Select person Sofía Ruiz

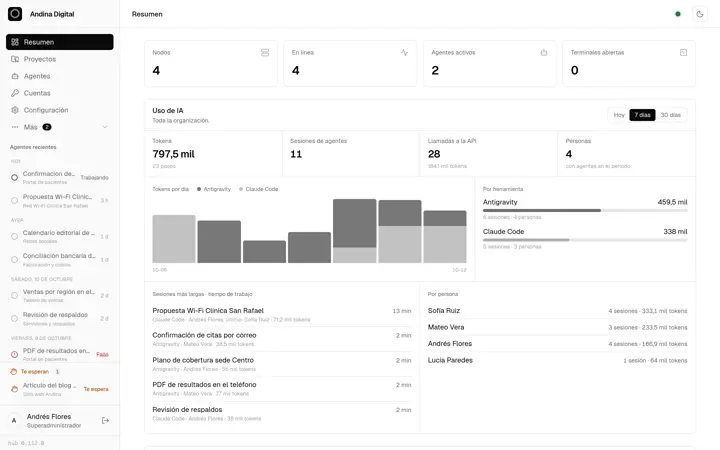point(557,311)
